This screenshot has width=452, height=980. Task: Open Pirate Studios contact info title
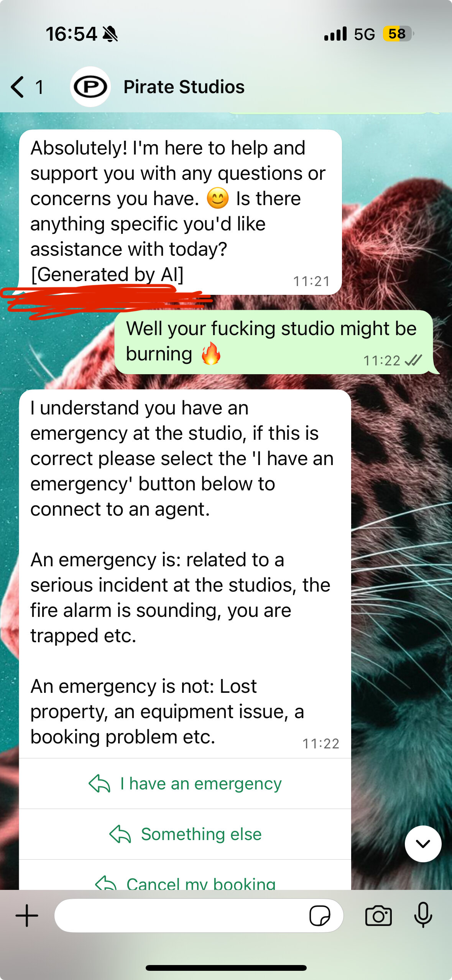pyautogui.click(x=184, y=87)
